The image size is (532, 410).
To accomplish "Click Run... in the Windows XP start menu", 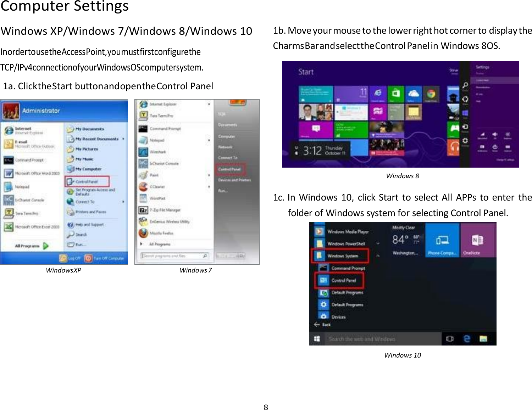I will coord(77,245).
